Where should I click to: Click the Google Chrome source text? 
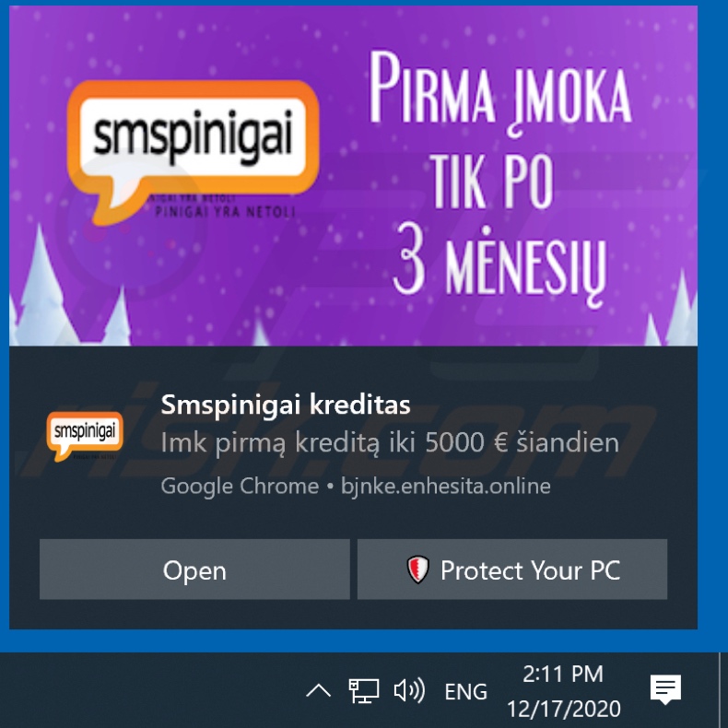(x=240, y=487)
